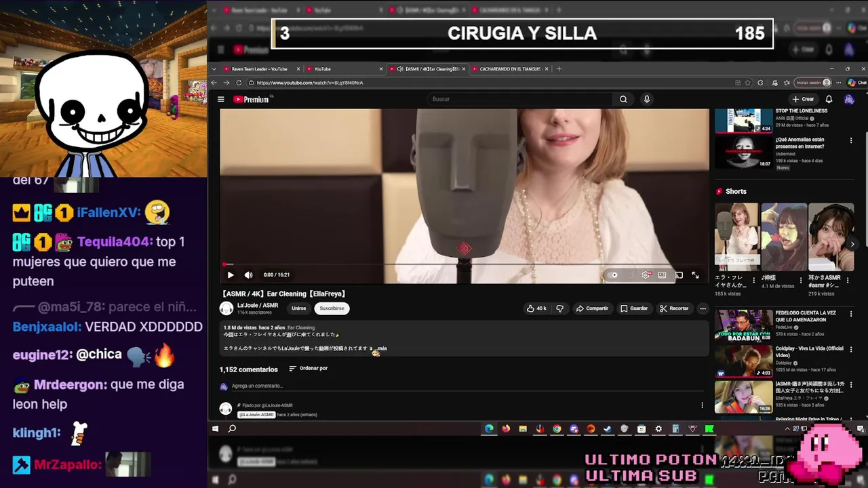
Task: Select the ASMR Ear Cleaning tab
Action: pos(427,68)
